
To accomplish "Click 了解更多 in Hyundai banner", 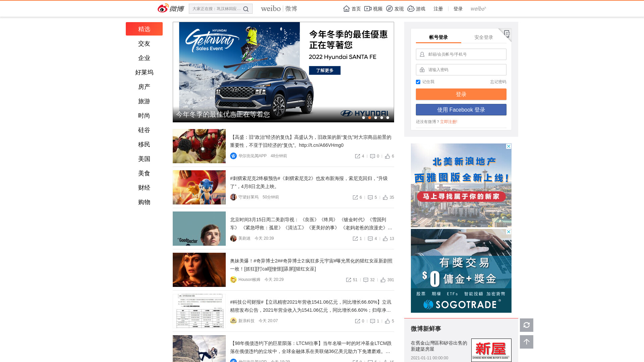I will [x=325, y=70].
